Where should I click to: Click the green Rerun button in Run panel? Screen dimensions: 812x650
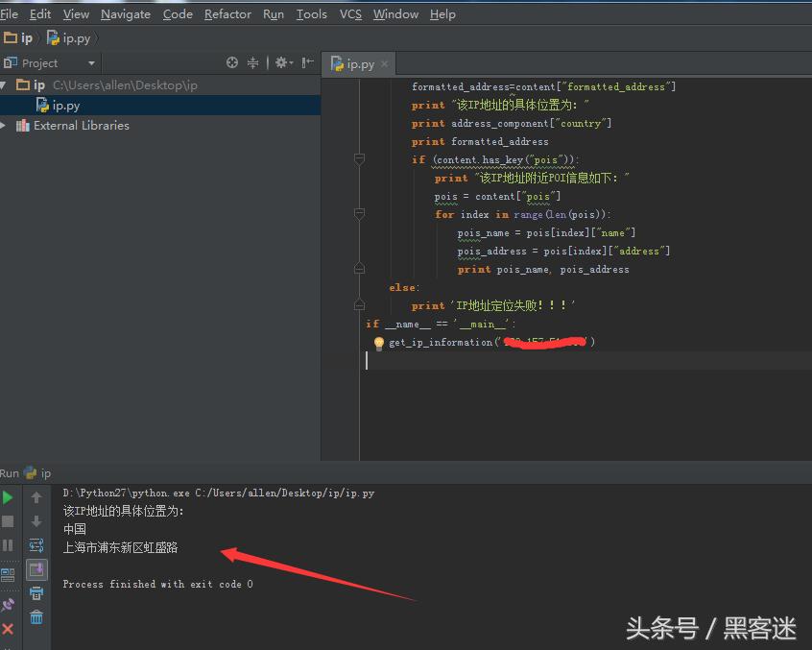tap(8, 497)
